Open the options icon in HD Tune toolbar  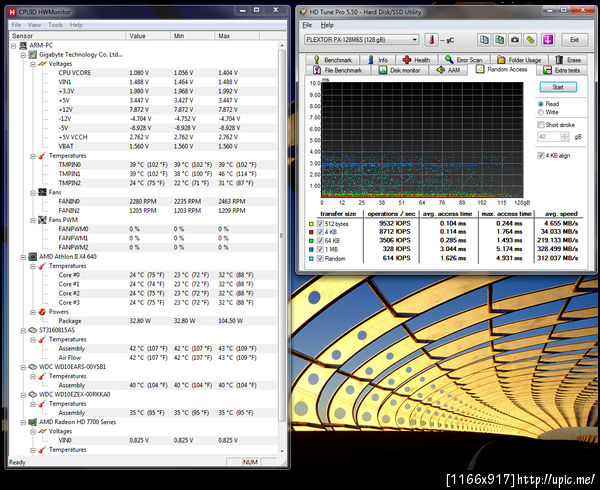pos(530,39)
